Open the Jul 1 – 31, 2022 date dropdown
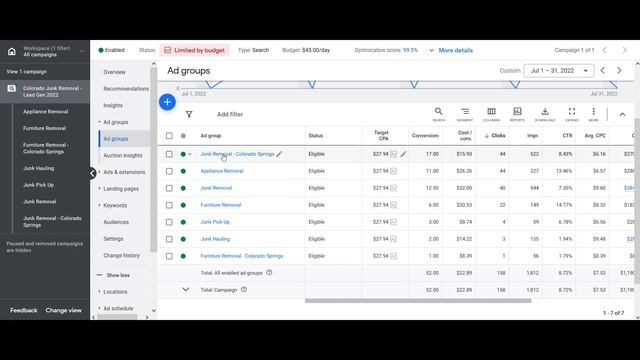Image resolution: width=640 pixels, height=360 pixels. point(559,71)
